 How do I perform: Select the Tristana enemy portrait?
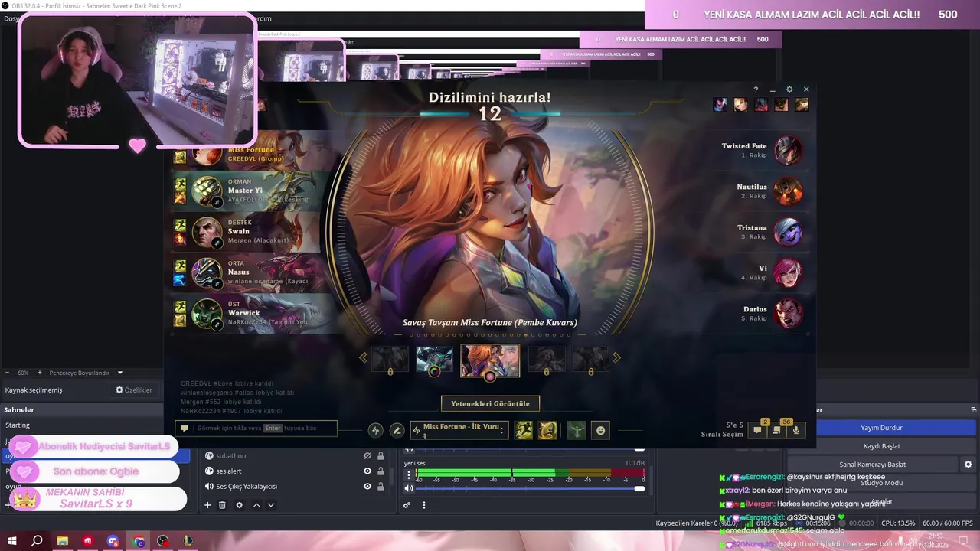coord(788,232)
